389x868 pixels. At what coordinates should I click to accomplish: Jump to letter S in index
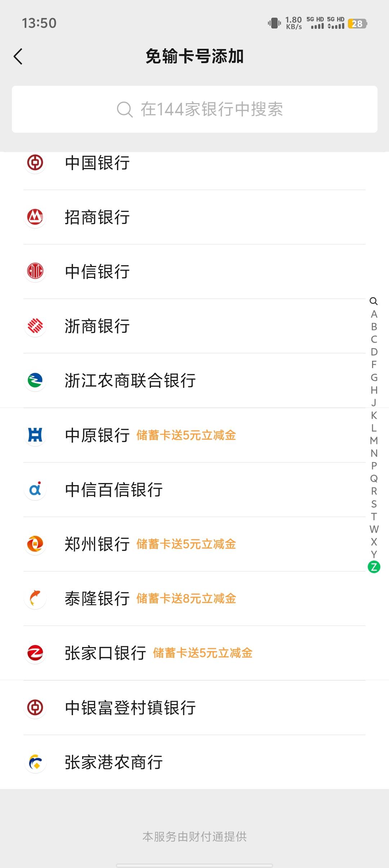pyautogui.click(x=374, y=504)
